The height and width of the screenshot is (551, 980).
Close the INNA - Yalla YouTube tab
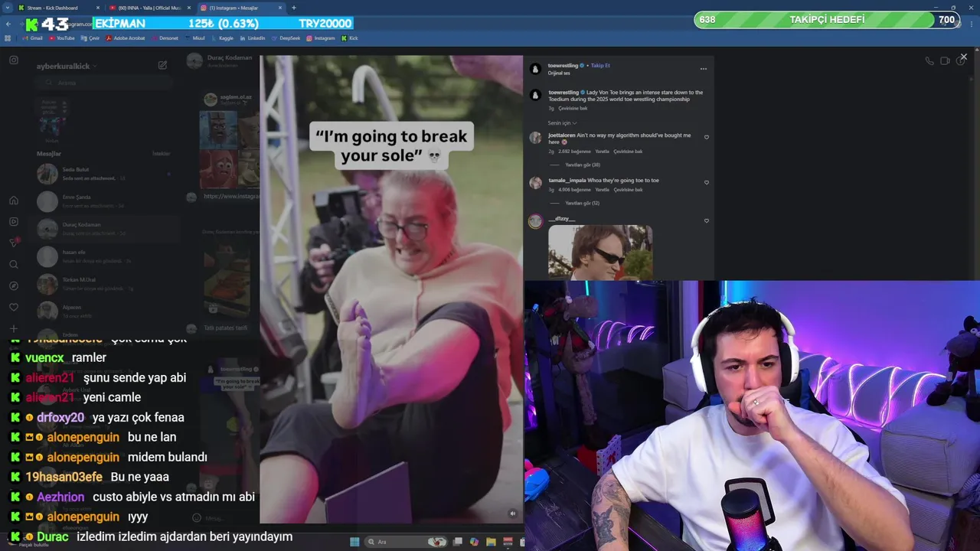pyautogui.click(x=189, y=8)
